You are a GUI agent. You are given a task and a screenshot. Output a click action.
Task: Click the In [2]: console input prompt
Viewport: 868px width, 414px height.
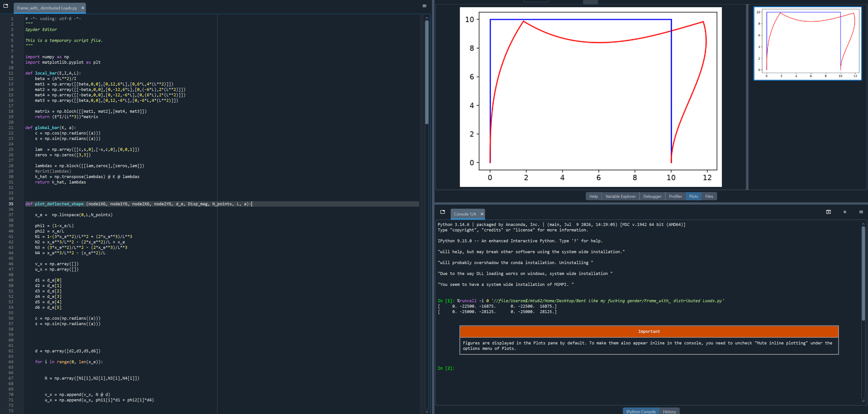click(x=446, y=368)
